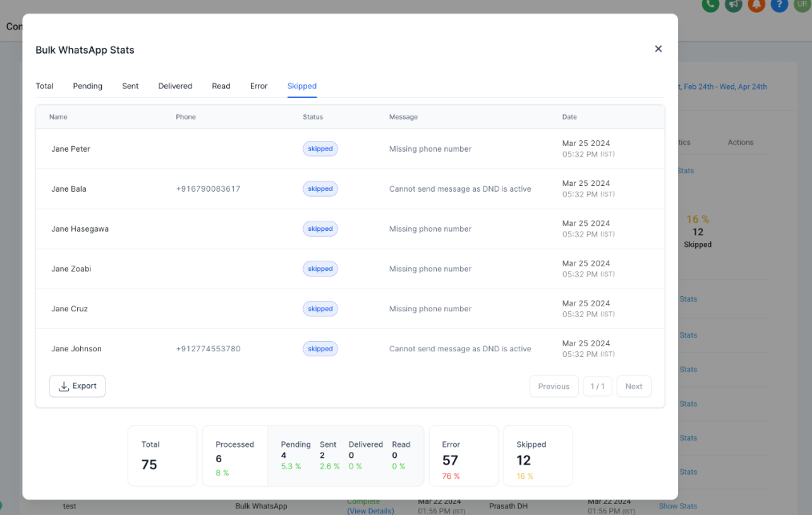Click Jane Peter's missing phone message
Image resolution: width=812 pixels, height=515 pixels.
(x=430, y=148)
